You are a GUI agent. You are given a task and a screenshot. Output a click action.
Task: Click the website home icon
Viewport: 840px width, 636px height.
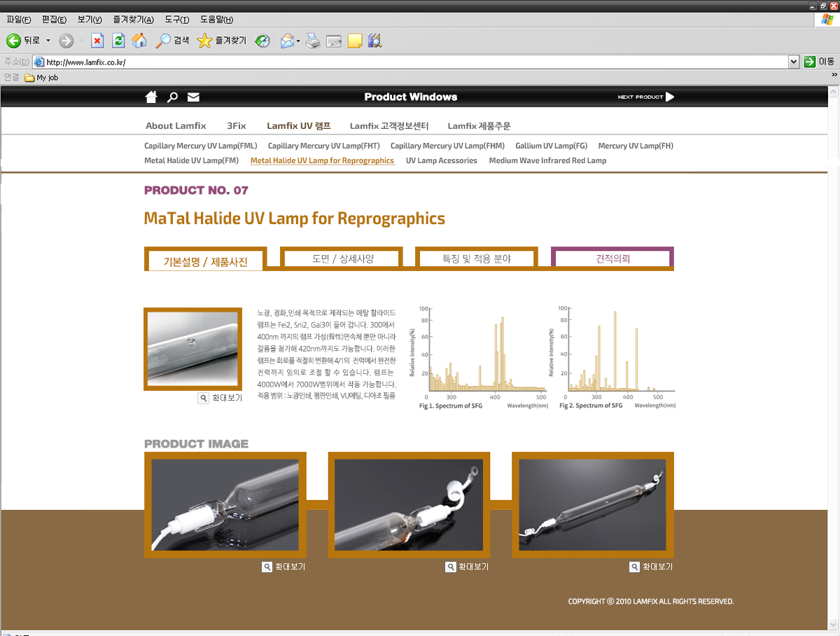150,97
